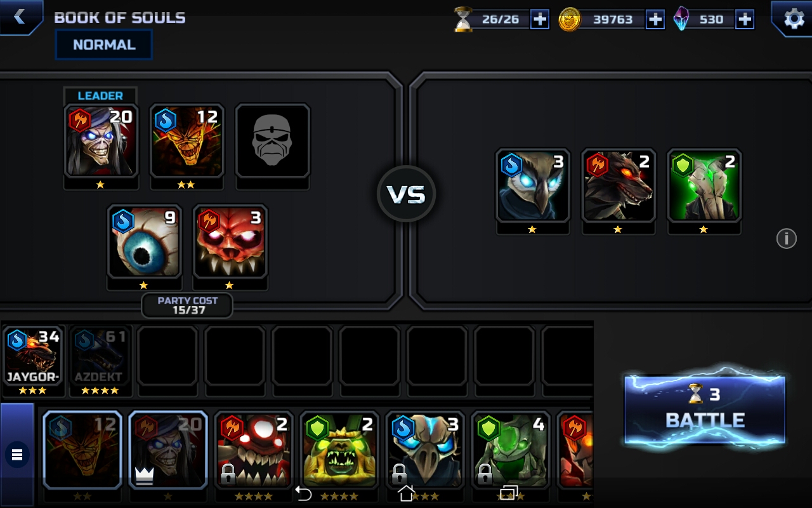Open settings gear icon

pyautogui.click(x=793, y=18)
